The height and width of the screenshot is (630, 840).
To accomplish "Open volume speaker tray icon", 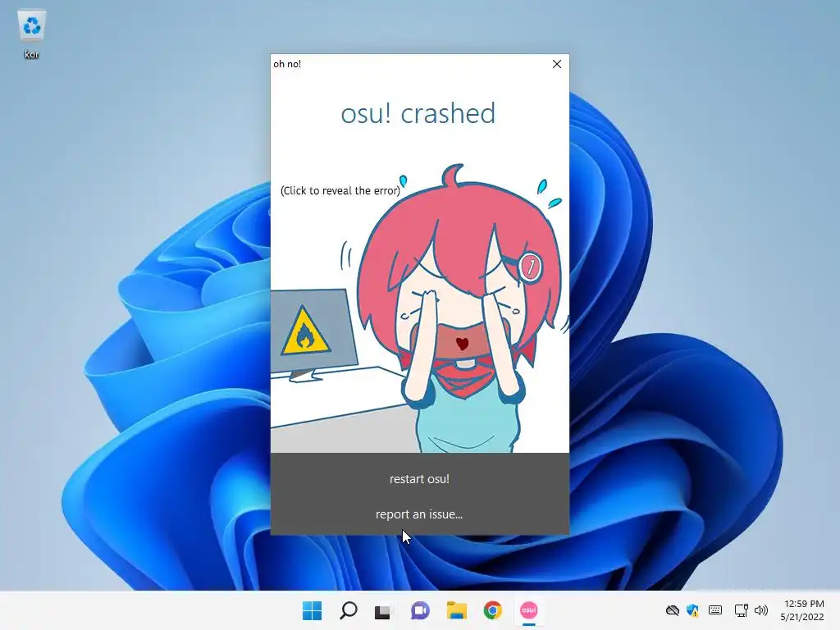I will (x=761, y=610).
